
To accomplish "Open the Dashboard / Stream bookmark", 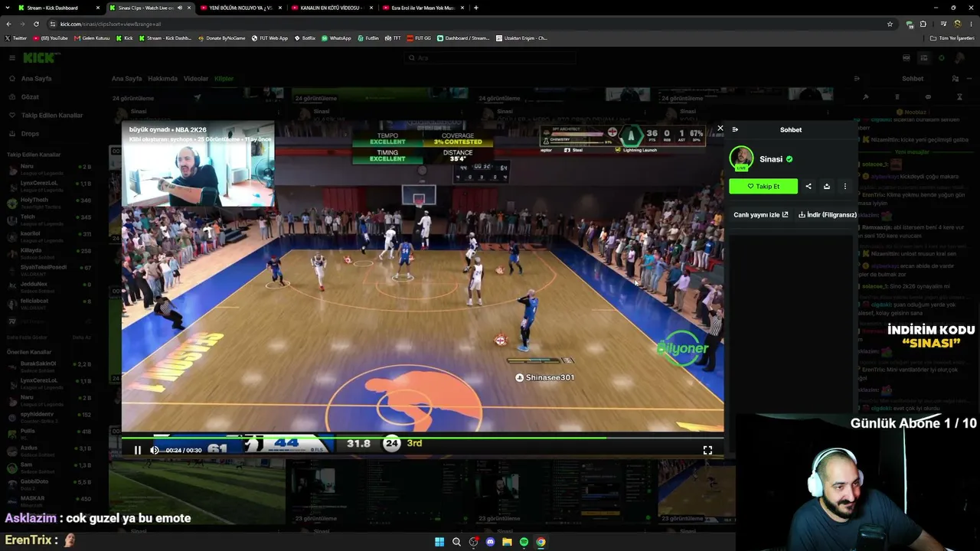I will click(463, 38).
